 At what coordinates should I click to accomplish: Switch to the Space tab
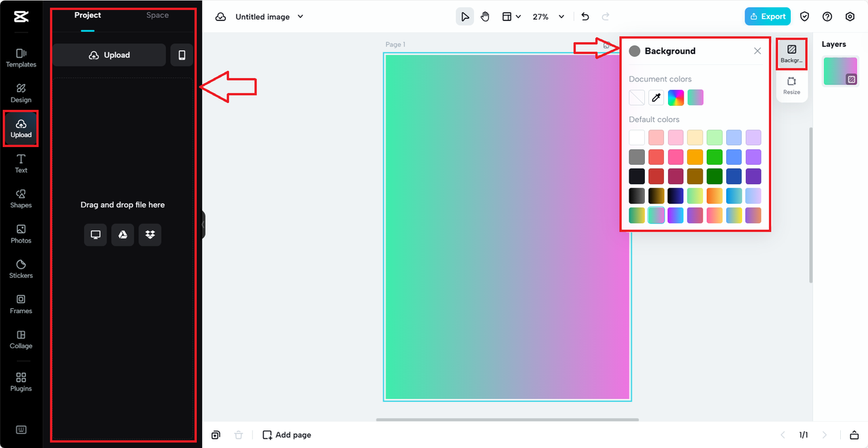click(x=157, y=16)
